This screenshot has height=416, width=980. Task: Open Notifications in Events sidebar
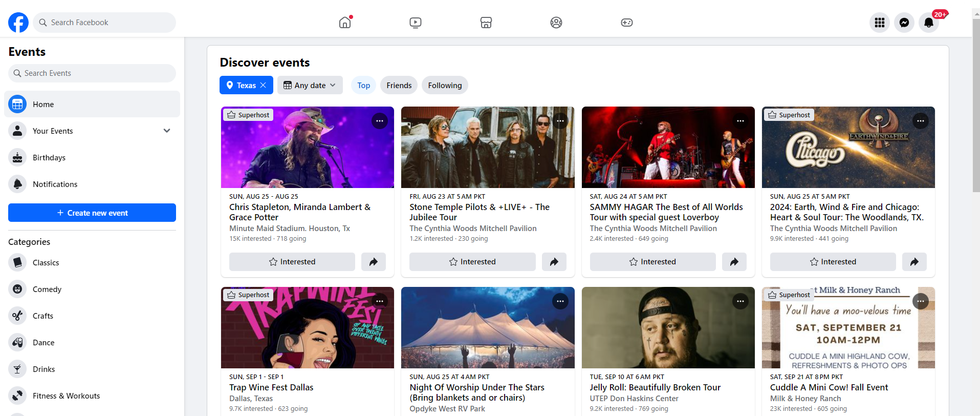tap(92, 184)
